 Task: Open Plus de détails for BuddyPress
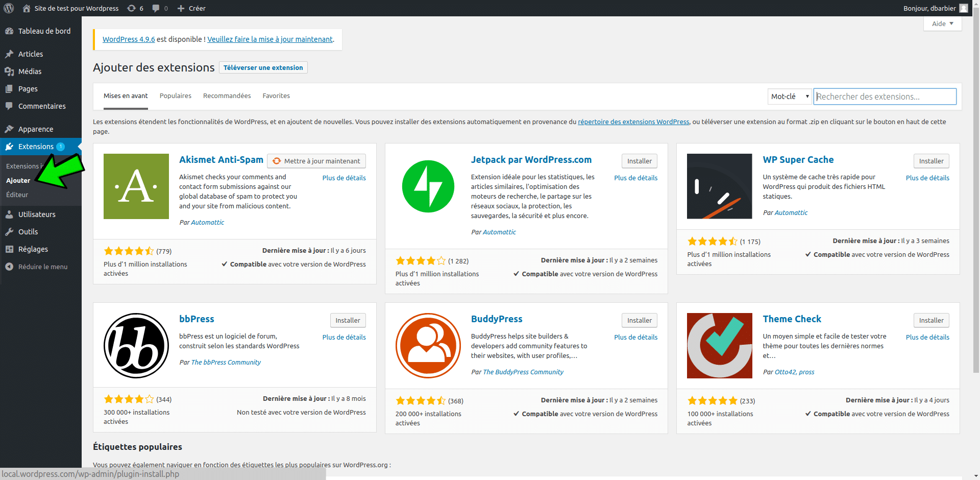tap(636, 337)
